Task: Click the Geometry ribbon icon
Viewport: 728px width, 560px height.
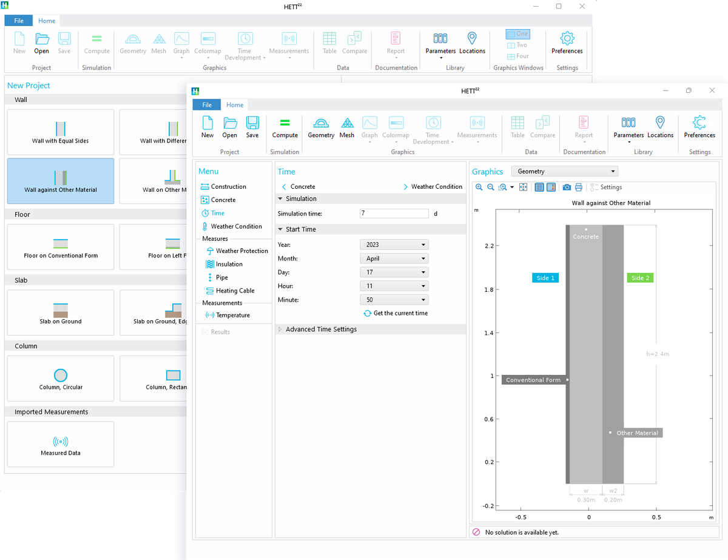Action: [x=321, y=127]
